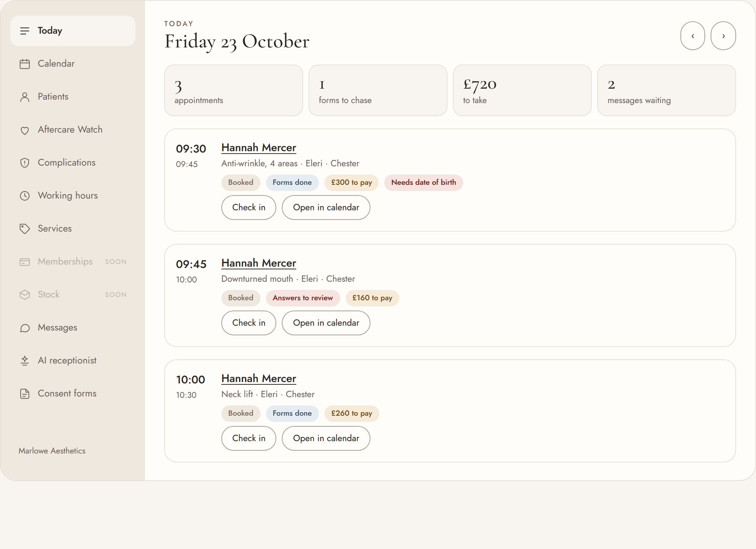756x549 pixels.
Task: Go to next day arrow
Action: (723, 36)
